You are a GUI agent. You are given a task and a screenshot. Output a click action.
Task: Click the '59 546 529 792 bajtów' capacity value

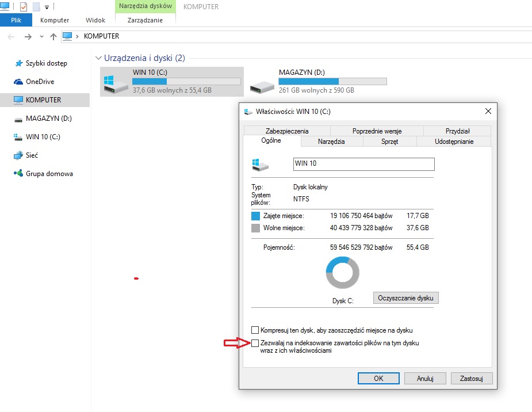pyautogui.click(x=361, y=247)
